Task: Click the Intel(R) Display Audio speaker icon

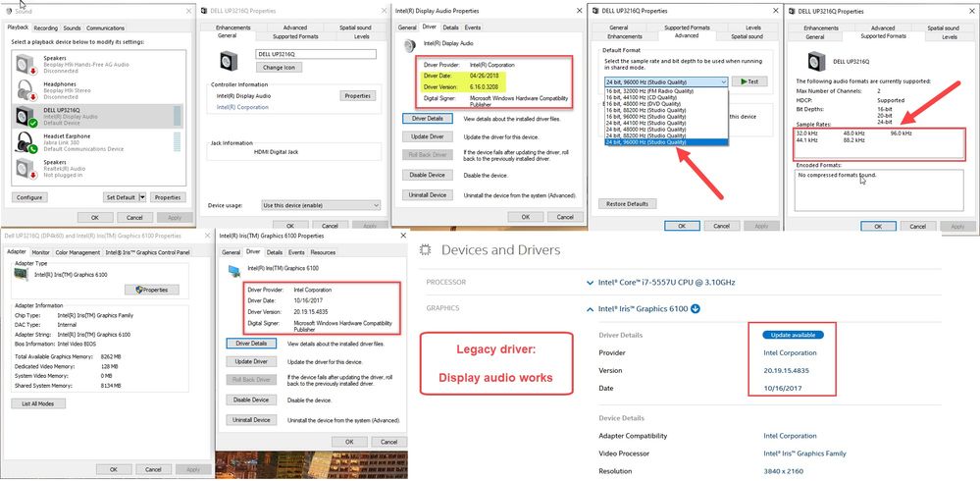Action: 410,44
